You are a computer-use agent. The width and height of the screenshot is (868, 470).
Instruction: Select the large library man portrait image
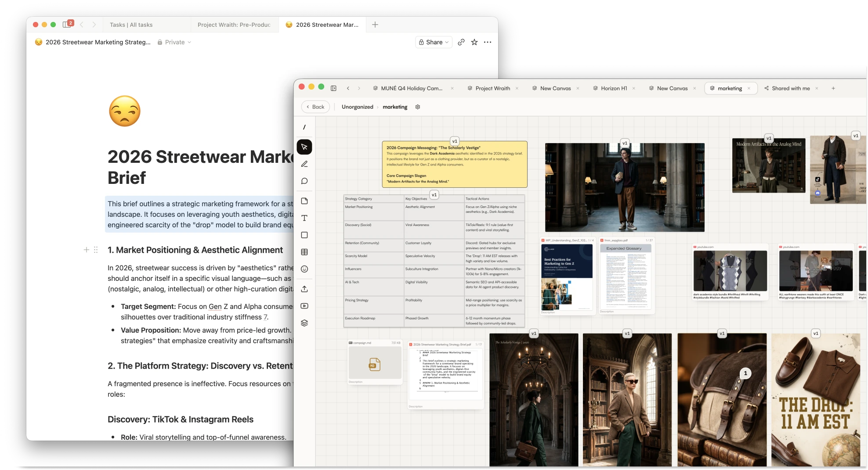tap(625, 187)
